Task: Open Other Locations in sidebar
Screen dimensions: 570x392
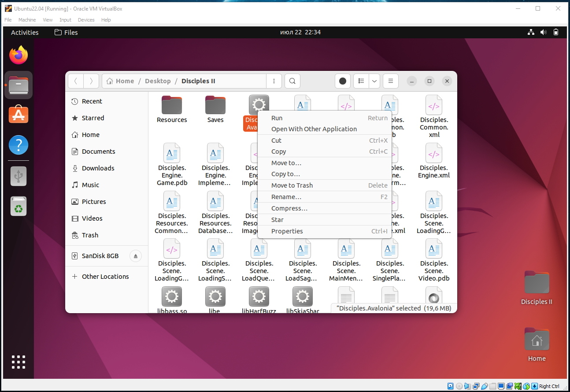Action: point(107,277)
